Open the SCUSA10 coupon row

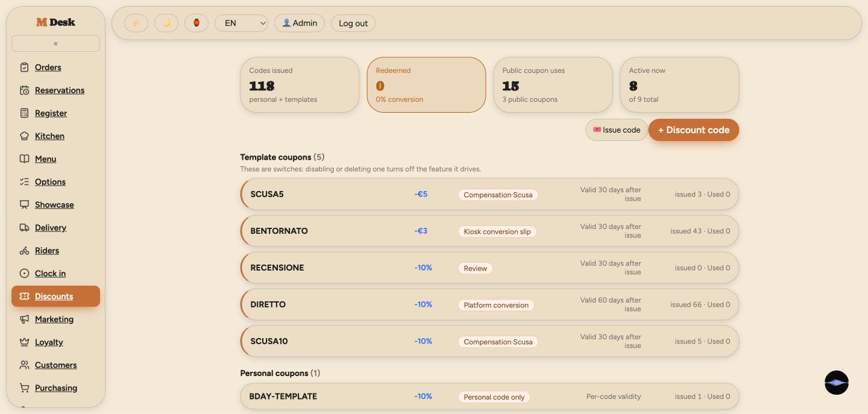click(489, 341)
